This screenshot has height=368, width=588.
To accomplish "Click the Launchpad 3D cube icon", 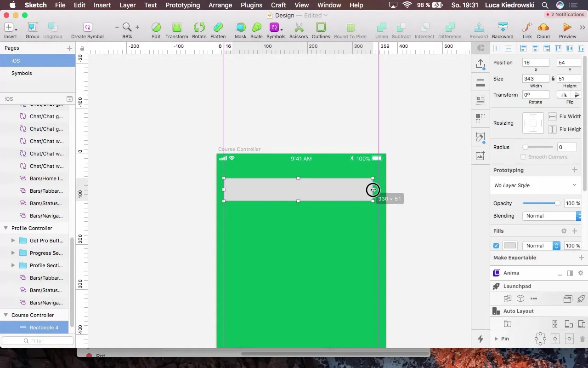I will (x=520, y=299).
